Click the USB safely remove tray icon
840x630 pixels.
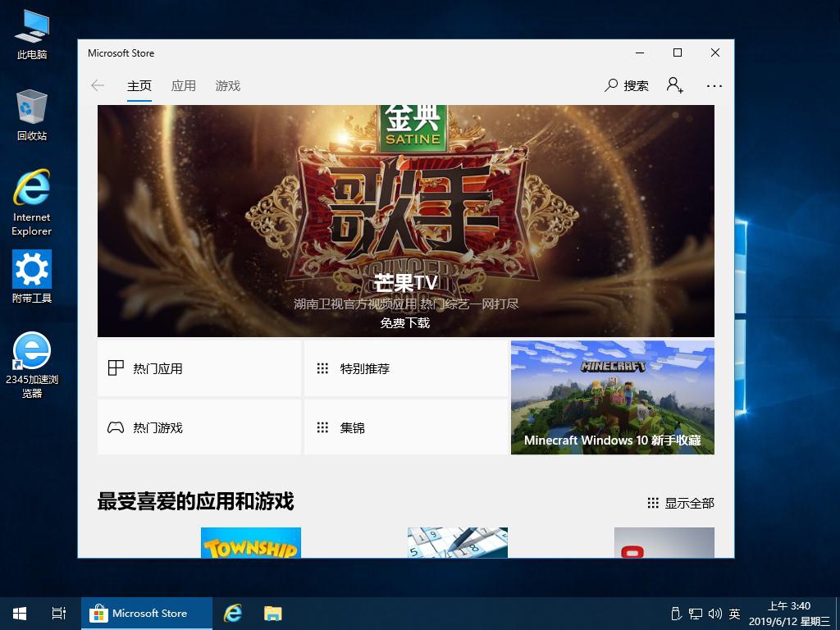[x=676, y=614]
